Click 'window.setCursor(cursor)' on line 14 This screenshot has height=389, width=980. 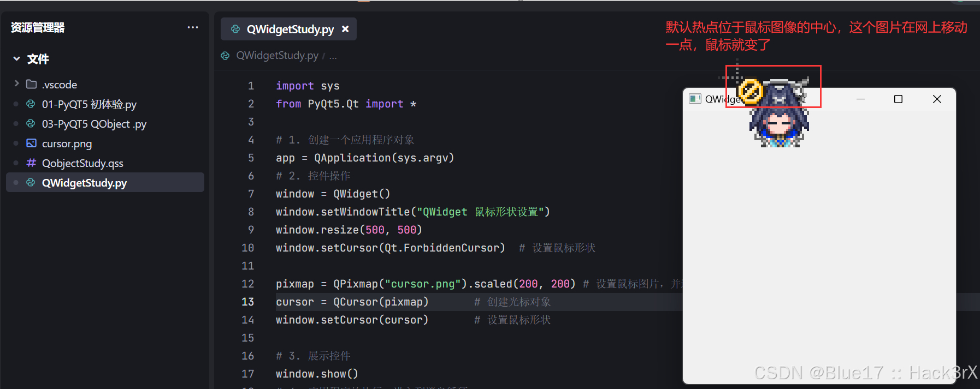pyautogui.click(x=352, y=320)
